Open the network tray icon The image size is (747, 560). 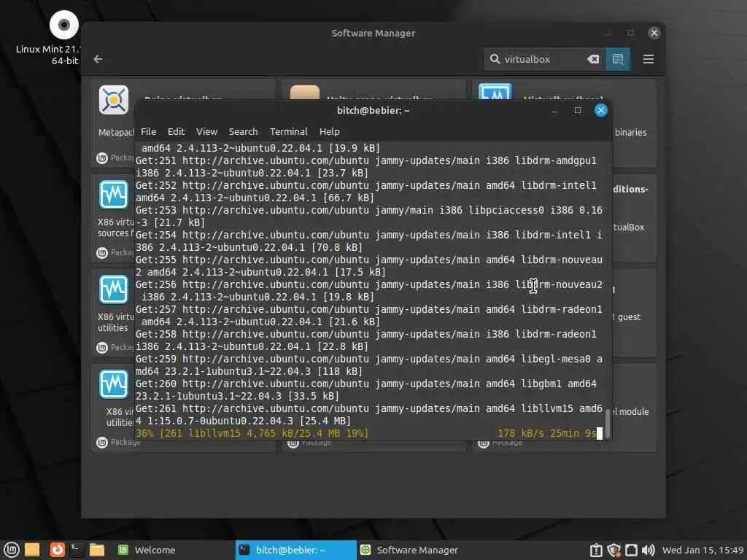point(631,550)
